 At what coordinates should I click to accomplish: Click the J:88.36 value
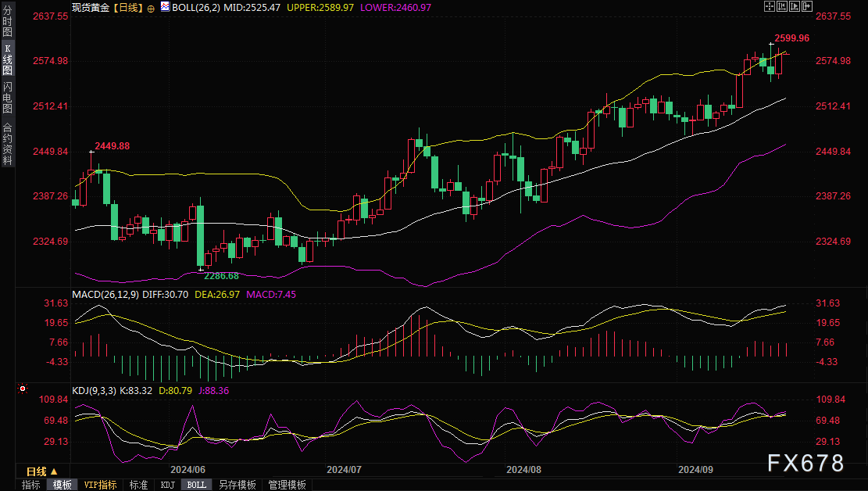[213, 391]
